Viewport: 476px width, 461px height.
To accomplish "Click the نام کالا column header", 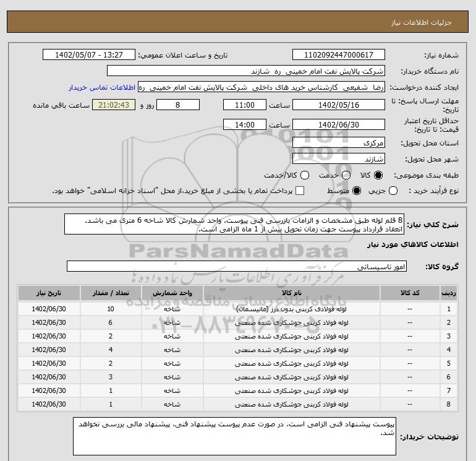I will [x=291, y=293].
